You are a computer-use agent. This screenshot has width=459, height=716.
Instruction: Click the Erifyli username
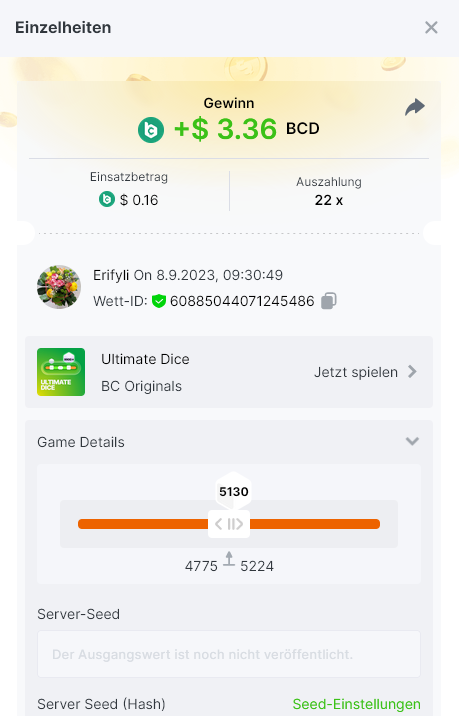point(111,275)
